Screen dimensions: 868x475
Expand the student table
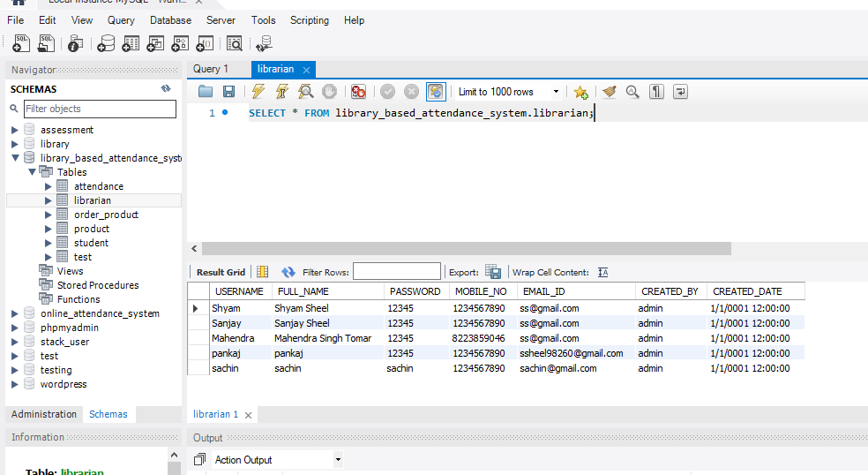[x=49, y=243]
